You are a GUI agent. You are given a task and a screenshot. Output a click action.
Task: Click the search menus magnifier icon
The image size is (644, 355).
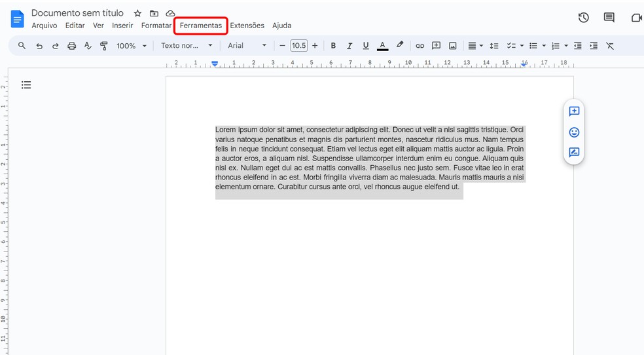[x=22, y=46]
